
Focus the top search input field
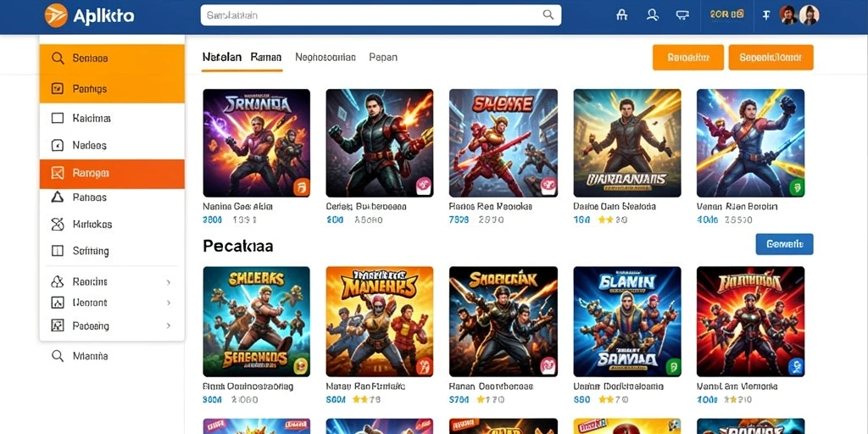tap(381, 15)
